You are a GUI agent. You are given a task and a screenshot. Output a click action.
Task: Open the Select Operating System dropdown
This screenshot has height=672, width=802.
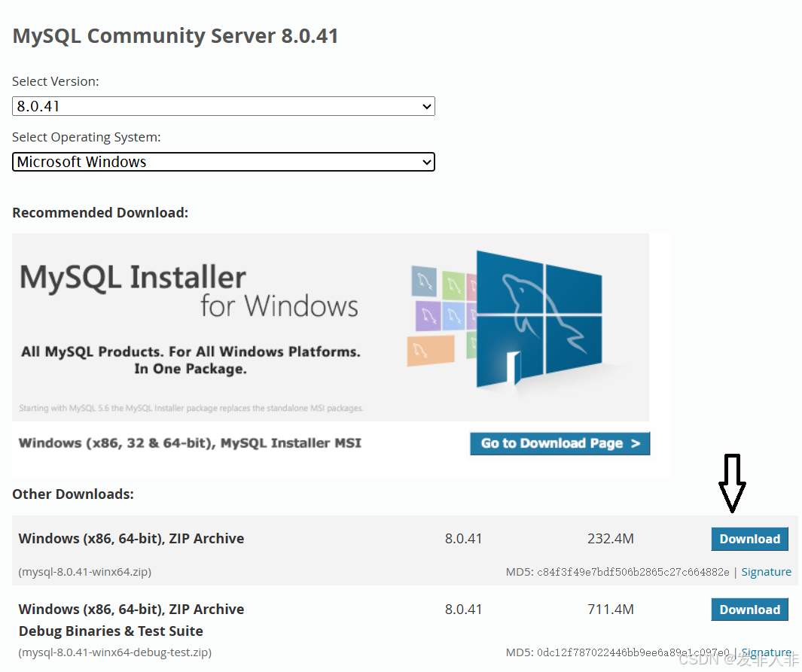tap(224, 162)
